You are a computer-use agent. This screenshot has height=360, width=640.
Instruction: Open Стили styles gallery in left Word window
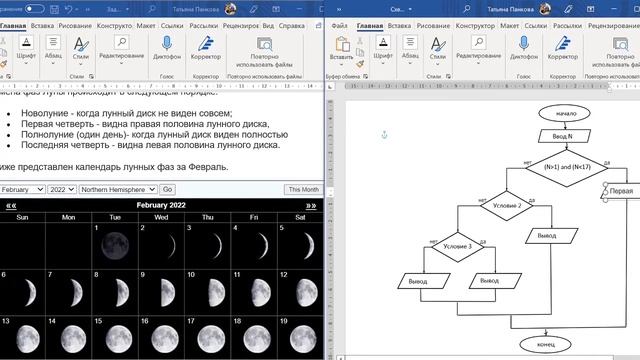[x=81, y=51]
